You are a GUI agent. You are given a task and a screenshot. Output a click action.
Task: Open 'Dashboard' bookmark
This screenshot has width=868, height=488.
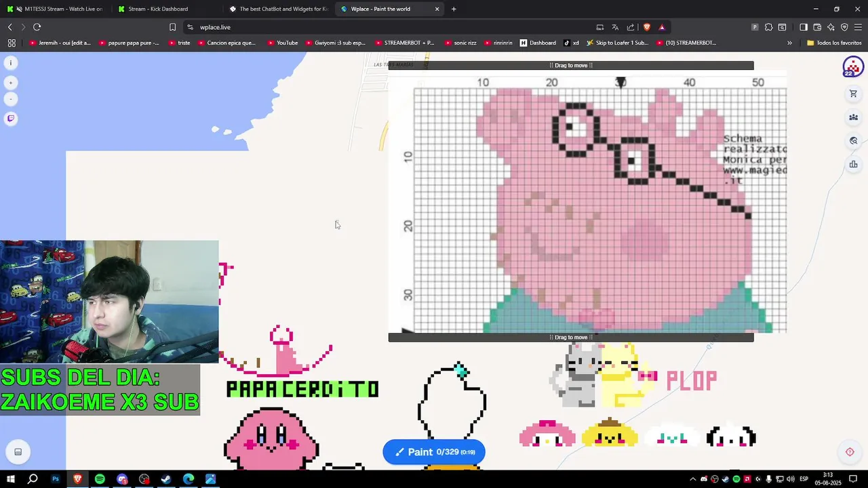(x=538, y=43)
